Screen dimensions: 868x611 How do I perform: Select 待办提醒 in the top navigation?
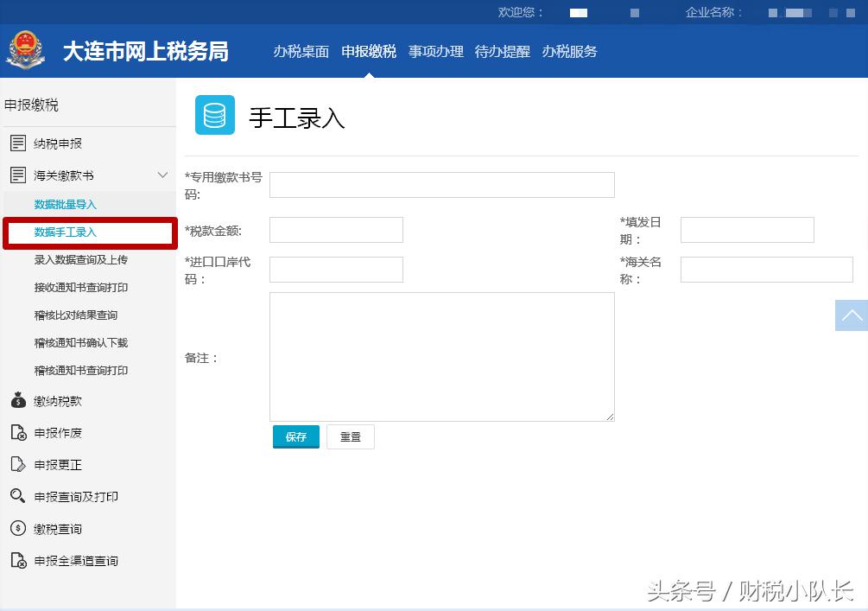501,52
